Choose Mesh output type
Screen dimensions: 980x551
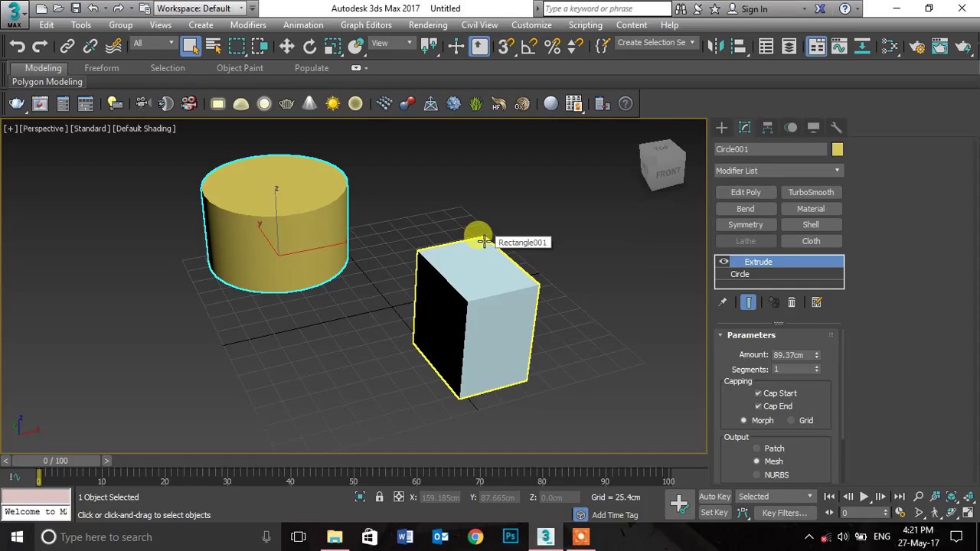click(x=756, y=461)
